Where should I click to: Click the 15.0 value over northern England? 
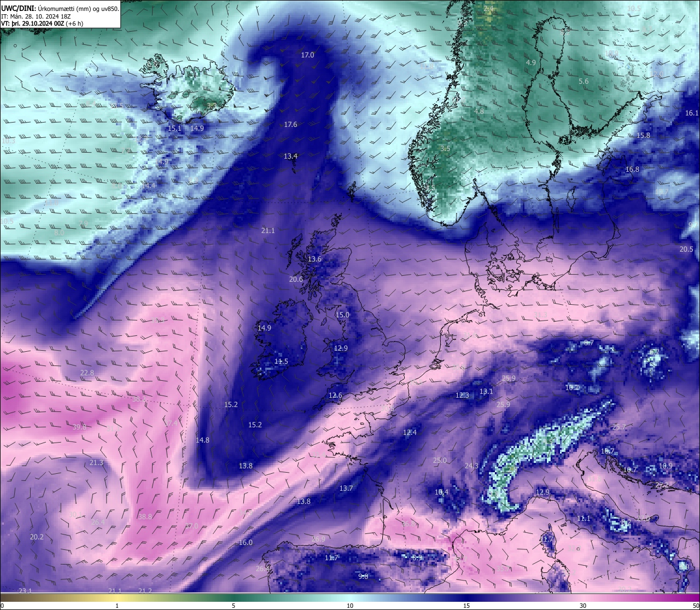[342, 315]
